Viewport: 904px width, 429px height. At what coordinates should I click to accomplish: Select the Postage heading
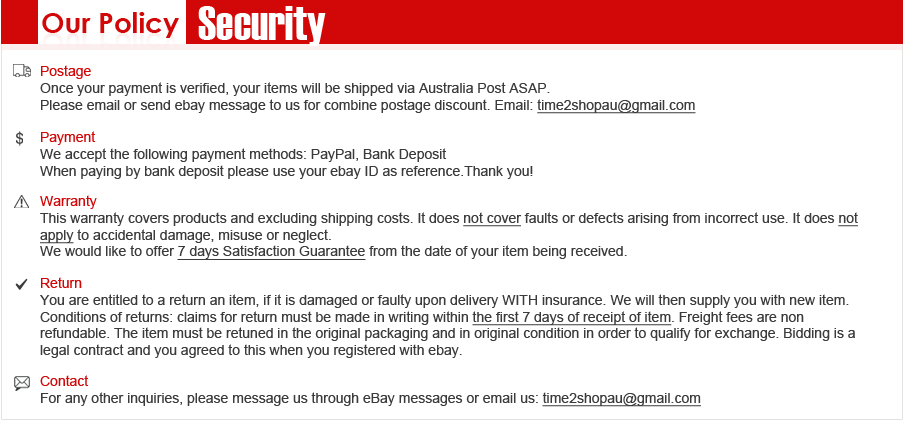coord(66,71)
